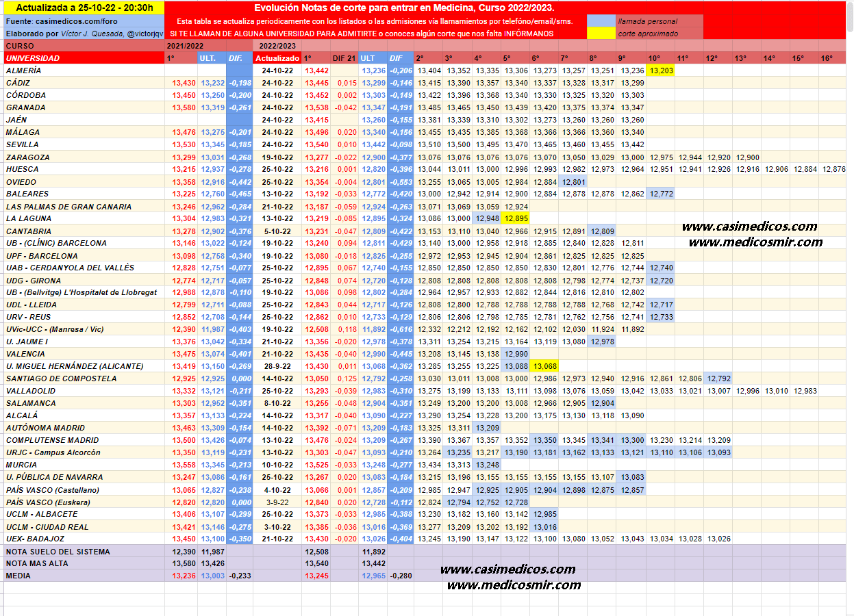Select the OVIEDO row label
Screen dimensions: 854x616
pos(21,182)
